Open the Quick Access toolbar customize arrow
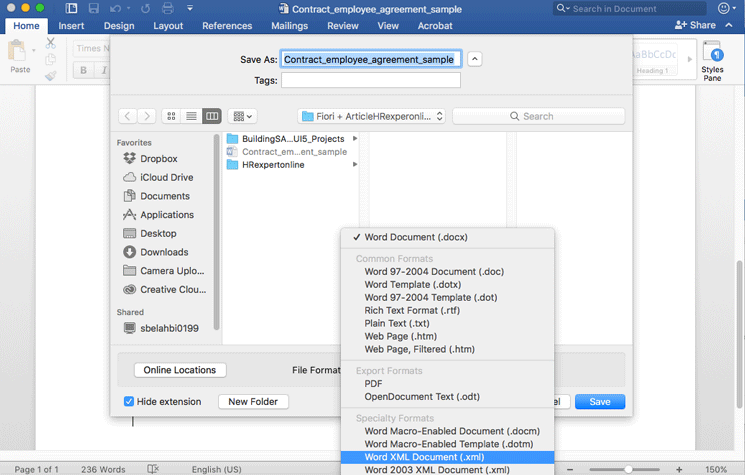Screen dimensions: 745x475 190,8
